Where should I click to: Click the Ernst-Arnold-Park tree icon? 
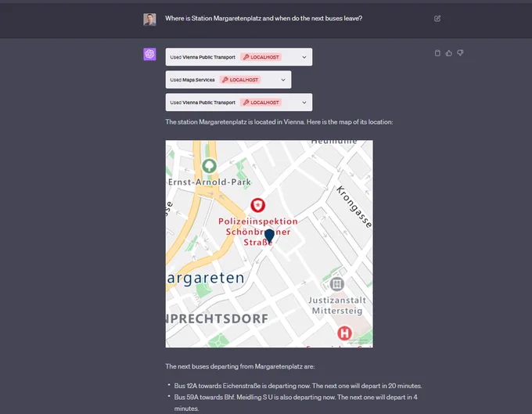209,166
